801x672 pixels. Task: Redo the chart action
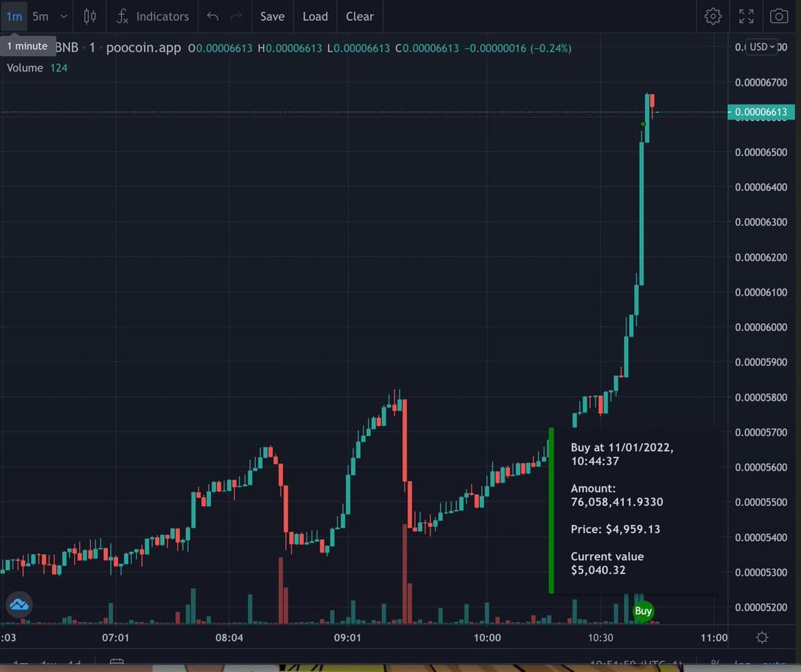[x=235, y=17]
